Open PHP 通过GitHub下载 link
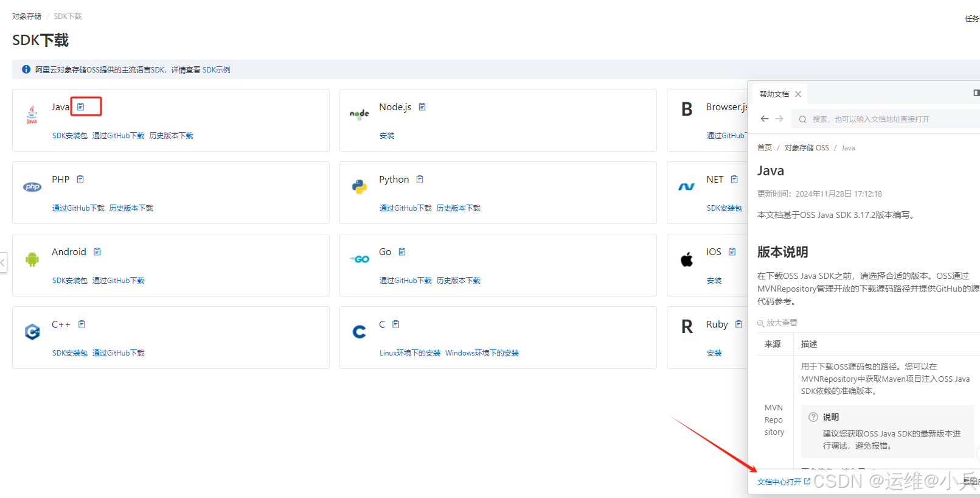The height and width of the screenshot is (498, 980). coord(78,208)
